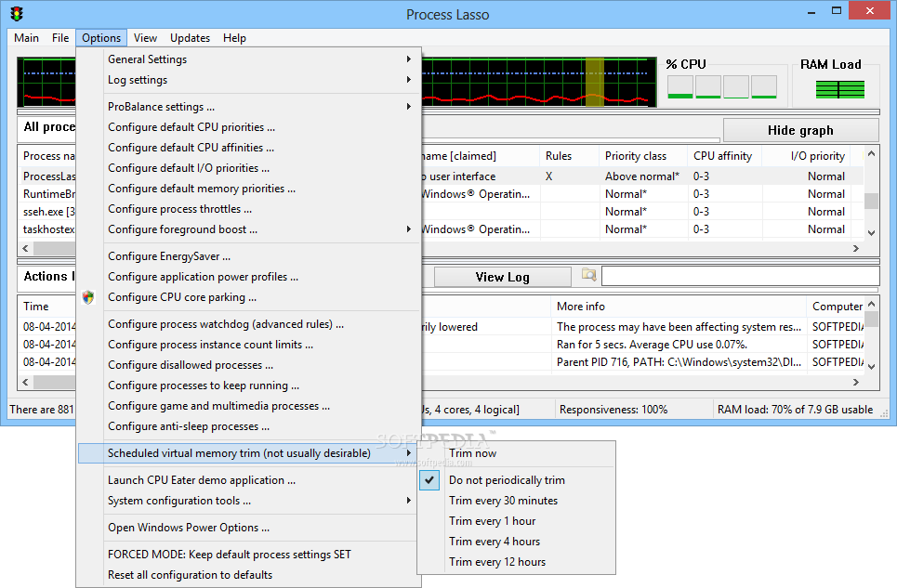897x588 pixels.
Task: Click the Hide graph button
Action: pyautogui.click(x=800, y=130)
